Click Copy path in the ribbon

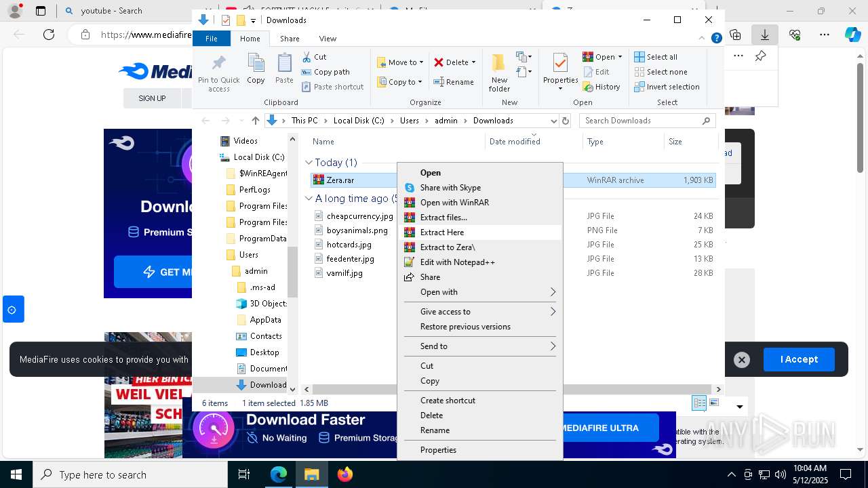325,72
